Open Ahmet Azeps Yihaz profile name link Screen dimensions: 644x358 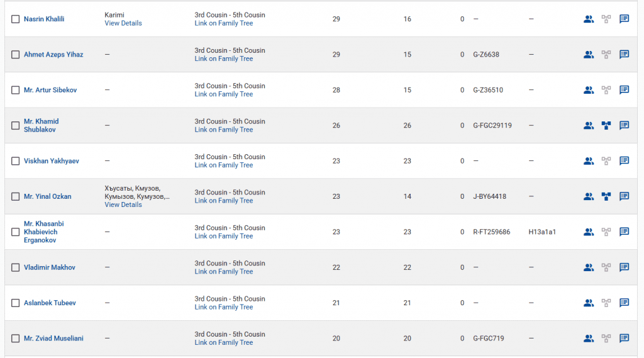tap(53, 55)
